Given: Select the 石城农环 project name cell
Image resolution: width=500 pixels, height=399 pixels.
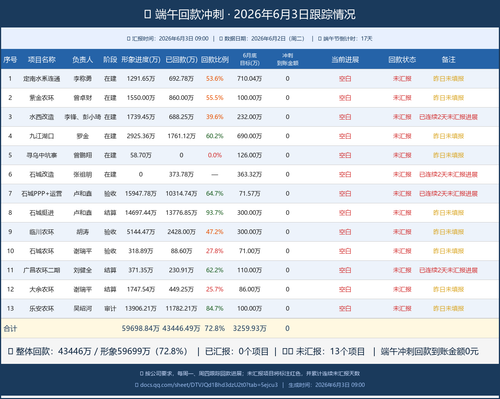Looking at the screenshot, I should 42,251.
